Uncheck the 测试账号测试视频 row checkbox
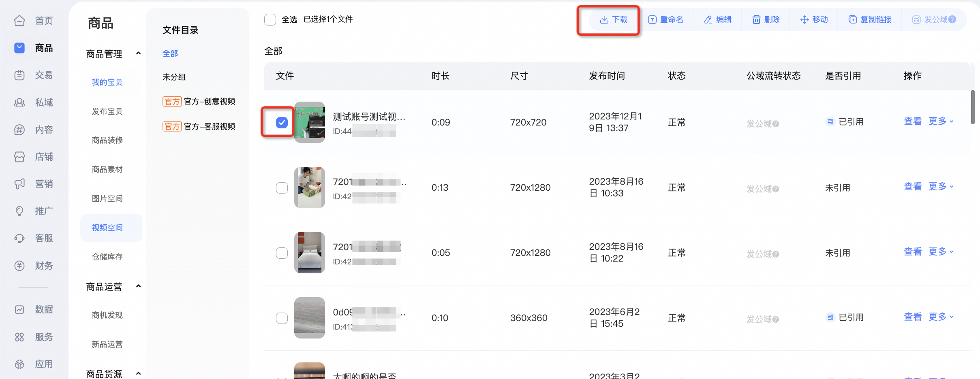The width and height of the screenshot is (980, 379). [x=282, y=122]
